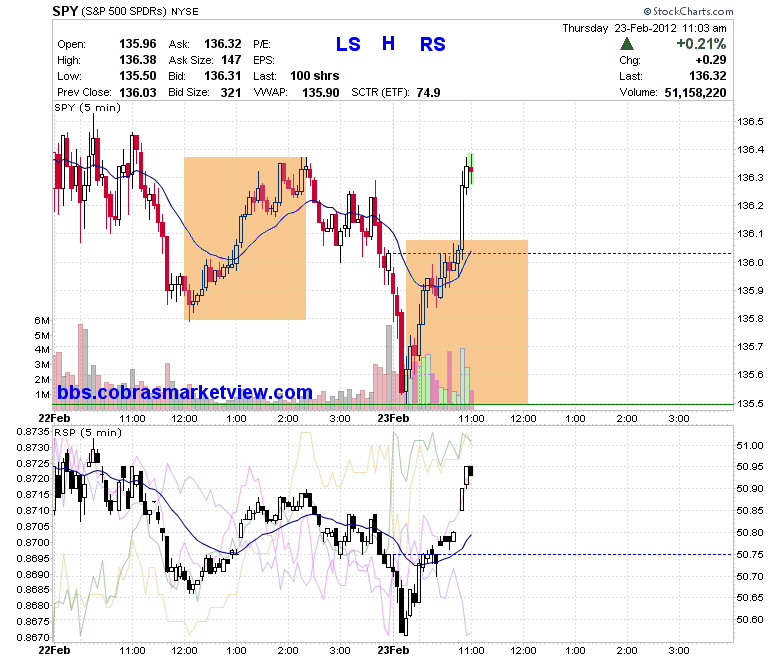
Task: Click the blue H annotation label
Action: coord(388,44)
